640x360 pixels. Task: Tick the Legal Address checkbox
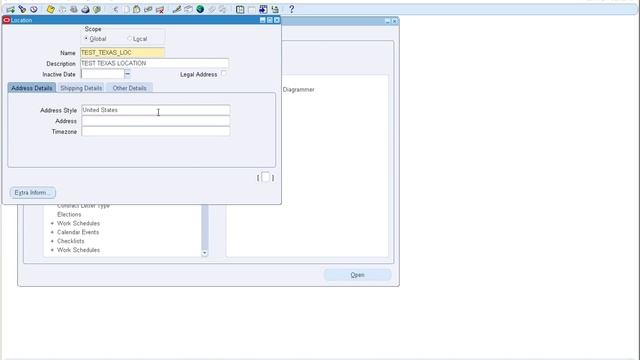(x=223, y=73)
